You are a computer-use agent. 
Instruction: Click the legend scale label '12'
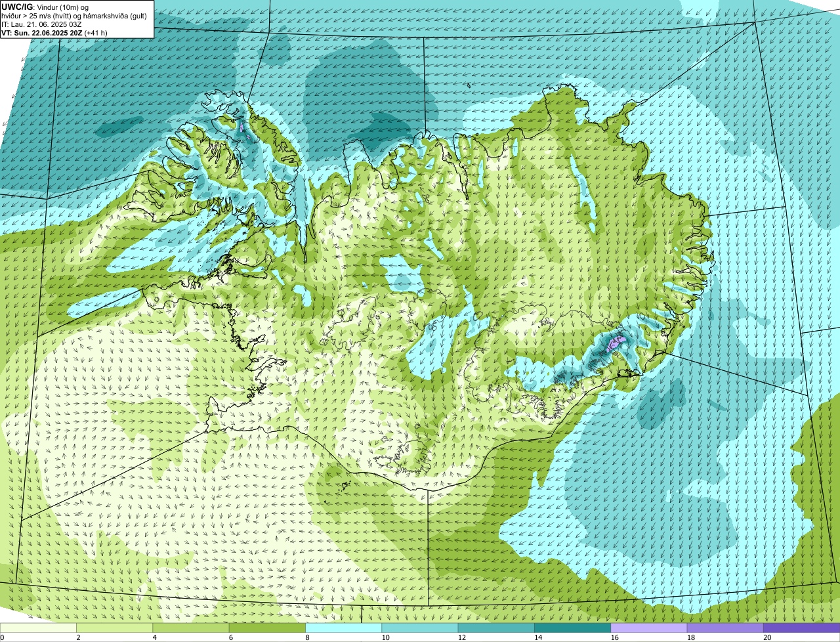coord(461,637)
